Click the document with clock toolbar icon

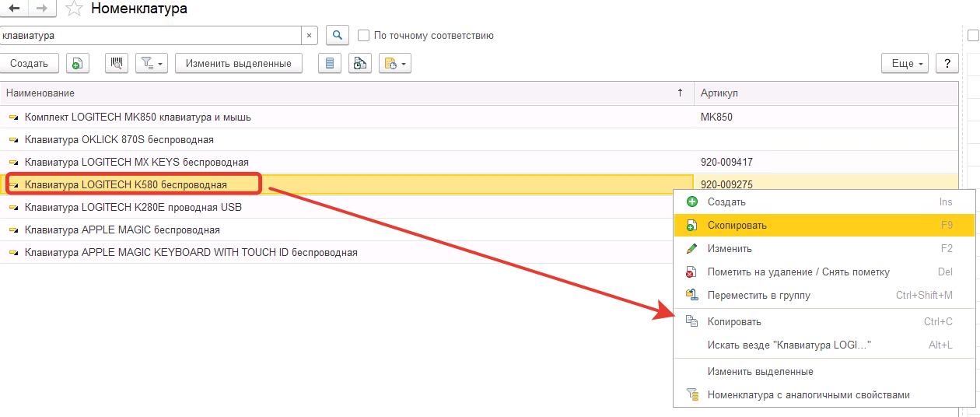click(360, 64)
